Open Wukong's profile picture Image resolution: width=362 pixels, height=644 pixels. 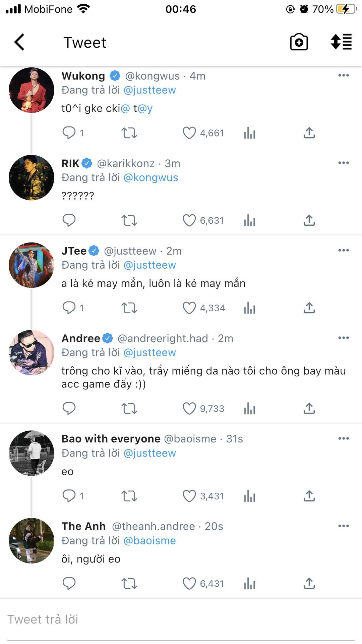coord(32,90)
